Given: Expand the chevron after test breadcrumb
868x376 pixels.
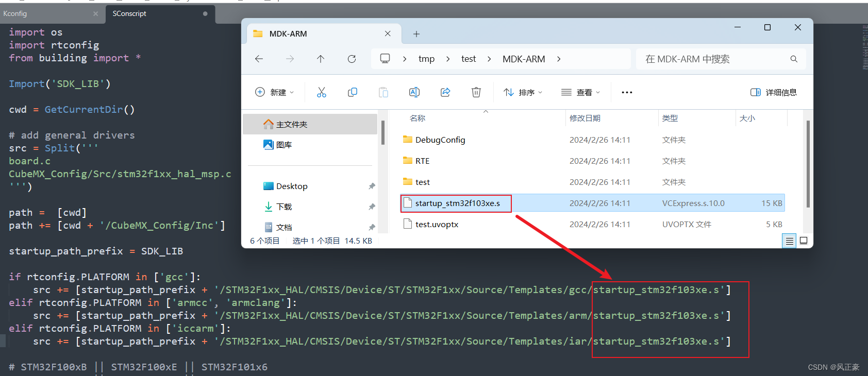Looking at the screenshot, I should click(x=489, y=59).
